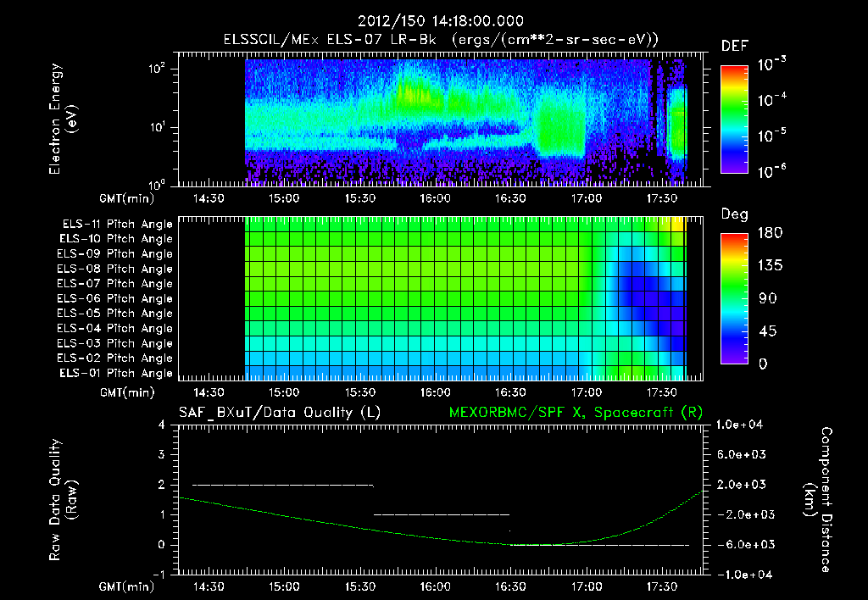Viewport: 868px width, 600px height.
Task: Click the Raw Data Quality (Raw) axis label
Action: 63,500
